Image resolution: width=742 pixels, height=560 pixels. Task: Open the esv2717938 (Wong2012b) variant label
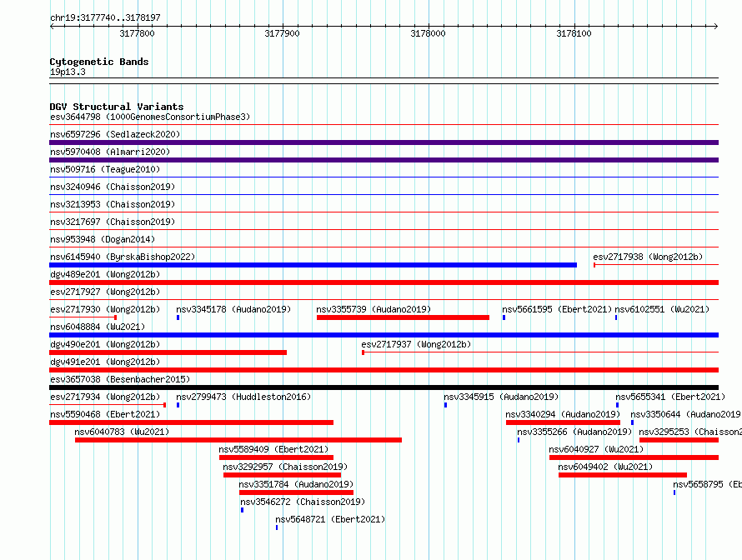(x=648, y=257)
